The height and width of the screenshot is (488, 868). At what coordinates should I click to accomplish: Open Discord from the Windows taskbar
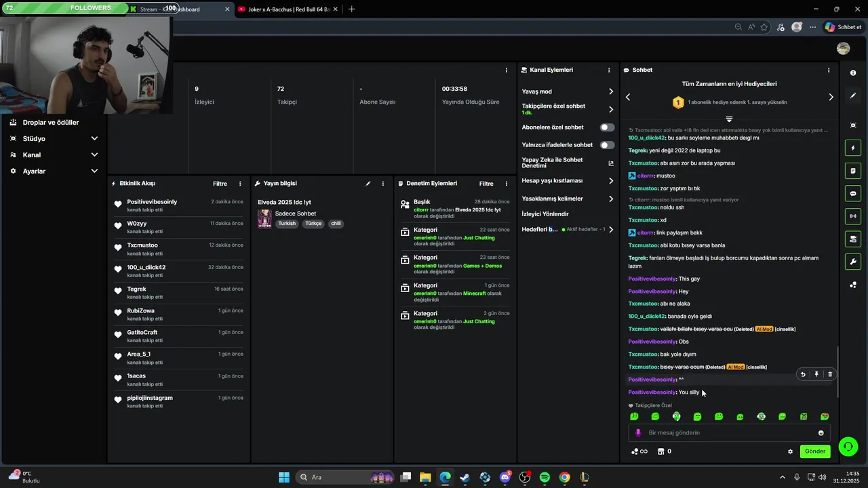coord(505,477)
